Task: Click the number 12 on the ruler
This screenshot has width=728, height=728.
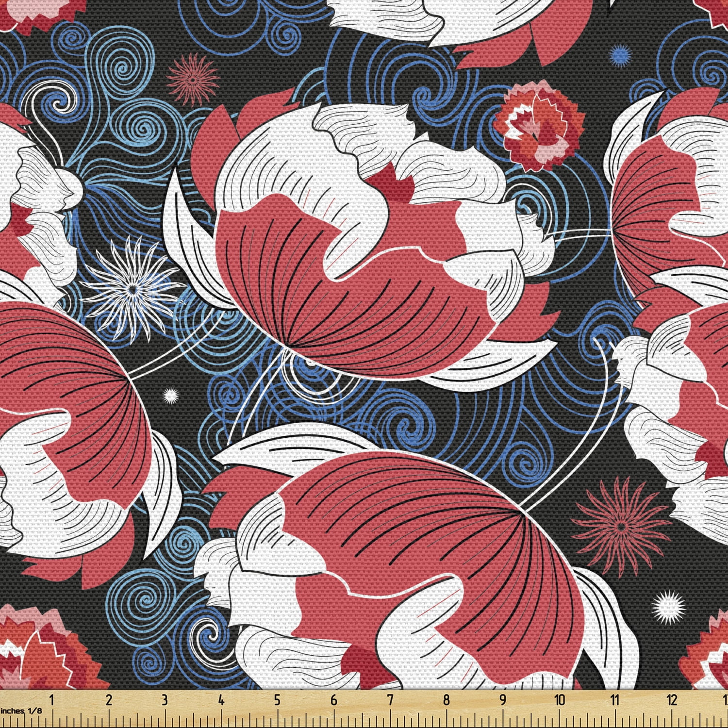Action: pyautogui.click(x=672, y=699)
